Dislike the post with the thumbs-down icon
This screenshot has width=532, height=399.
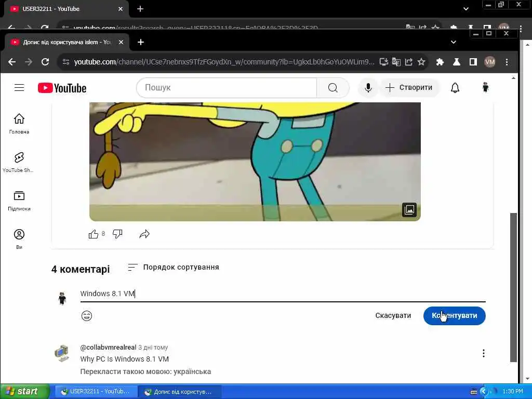tap(117, 234)
